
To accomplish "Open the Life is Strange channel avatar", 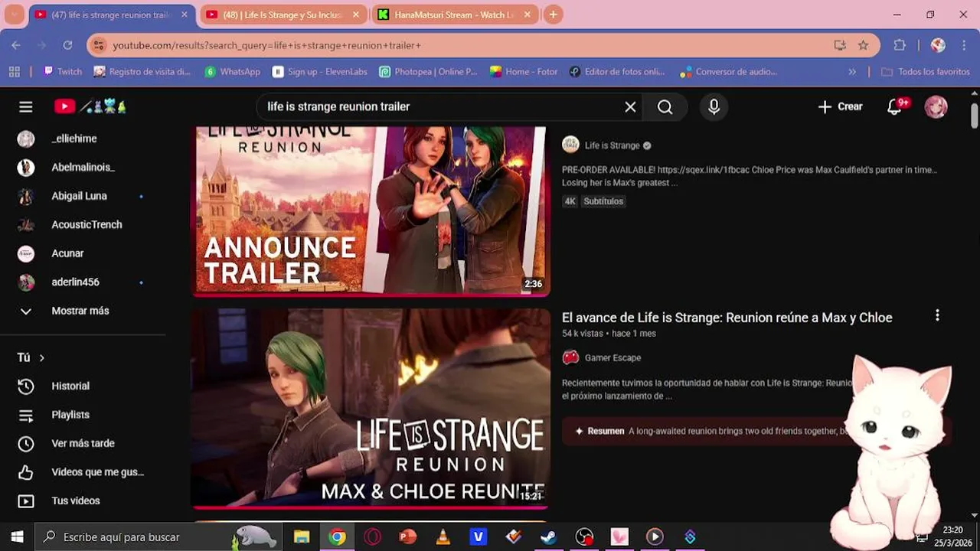I will click(x=570, y=145).
